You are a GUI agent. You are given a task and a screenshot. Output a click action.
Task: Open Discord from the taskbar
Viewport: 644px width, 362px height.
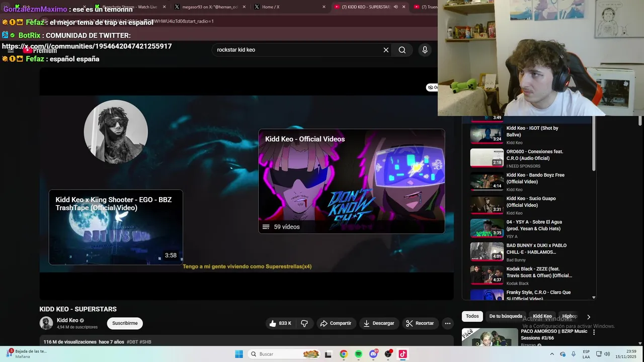coord(373,354)
